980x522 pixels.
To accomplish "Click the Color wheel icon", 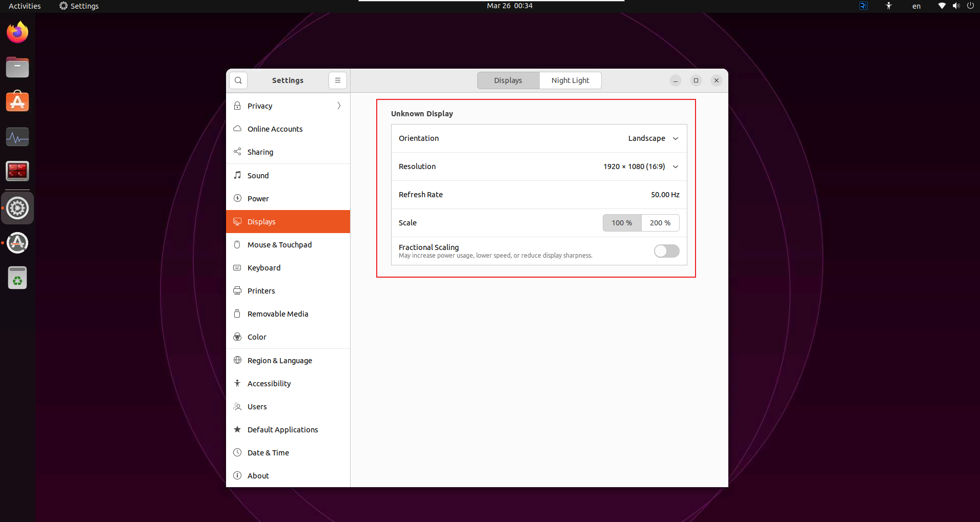I will tap(237, 337).
